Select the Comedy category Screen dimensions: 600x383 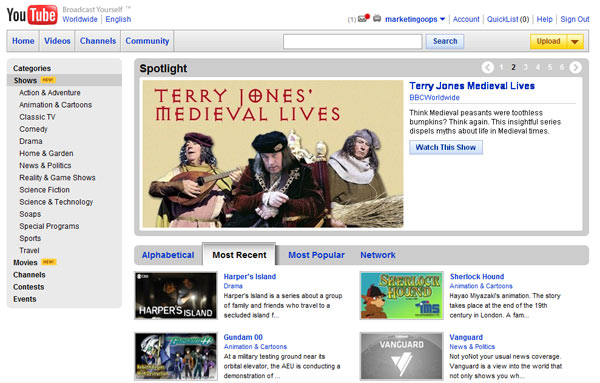point(33,129)
